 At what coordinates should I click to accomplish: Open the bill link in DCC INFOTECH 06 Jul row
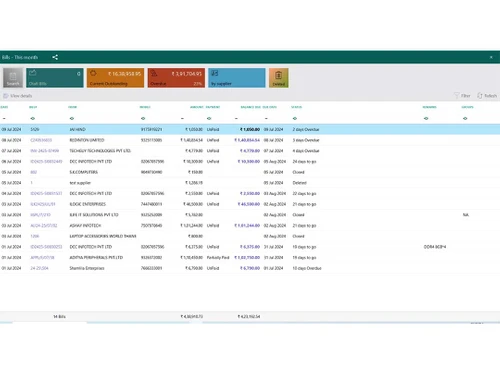click(46, 161)
